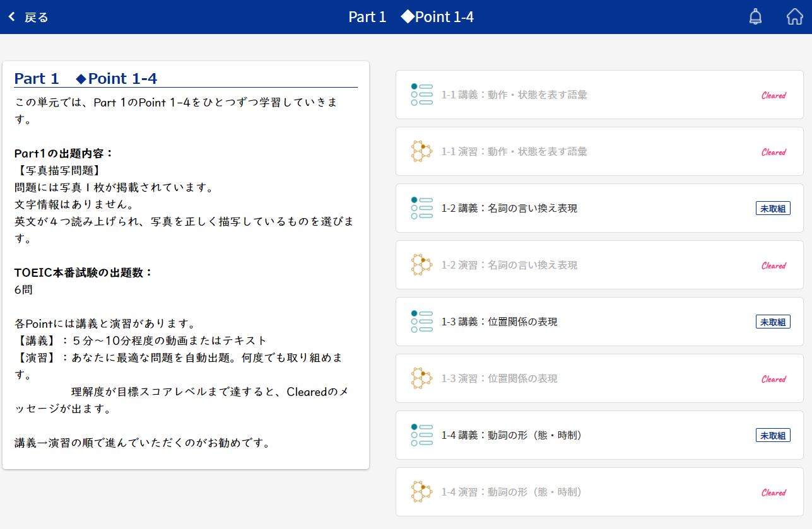This screenshot has width=812, height=529.
Task: Click hexagon exercise icon for 1-4 演習
Action: tap(421, 492)
